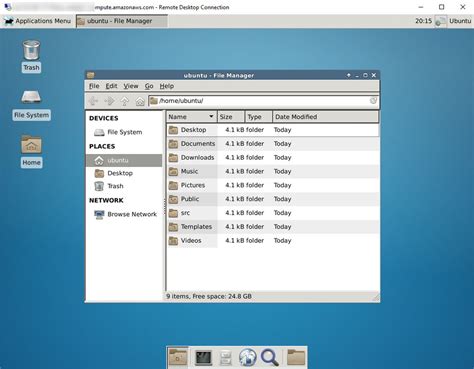Viewport: 474px width, 369px height.
Task: Select the Pictures folder icon
Action: tap(173, 185)
